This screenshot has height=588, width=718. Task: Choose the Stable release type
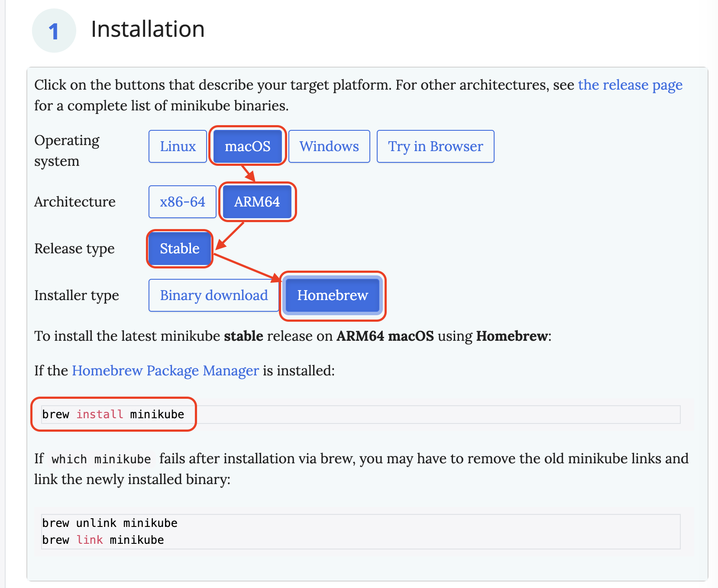point(180,249)
